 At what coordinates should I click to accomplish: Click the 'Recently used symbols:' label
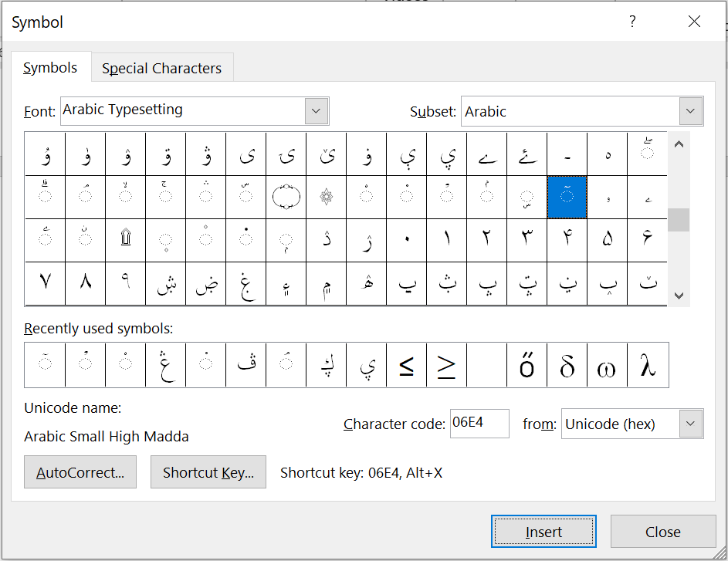click(x=98, y=329)
